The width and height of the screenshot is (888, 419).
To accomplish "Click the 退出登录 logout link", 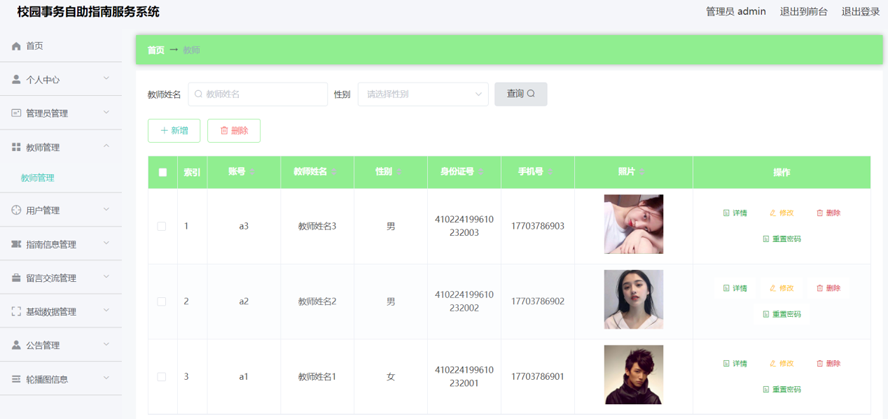I will click(x=860, y=12).
